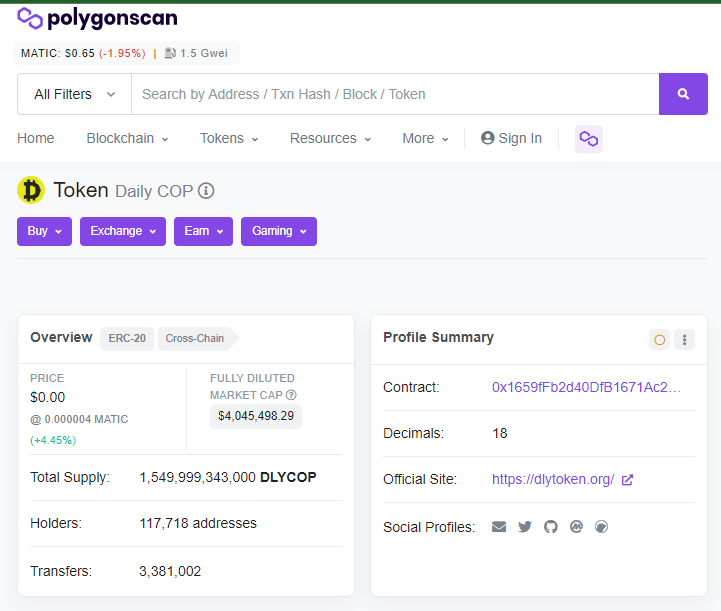Click the 1,549,999,343,000 DLYCOP total supply
Image resolution: width=721 pixels, height=611 pixels.
pyautogui.click(x=228, y=477)
